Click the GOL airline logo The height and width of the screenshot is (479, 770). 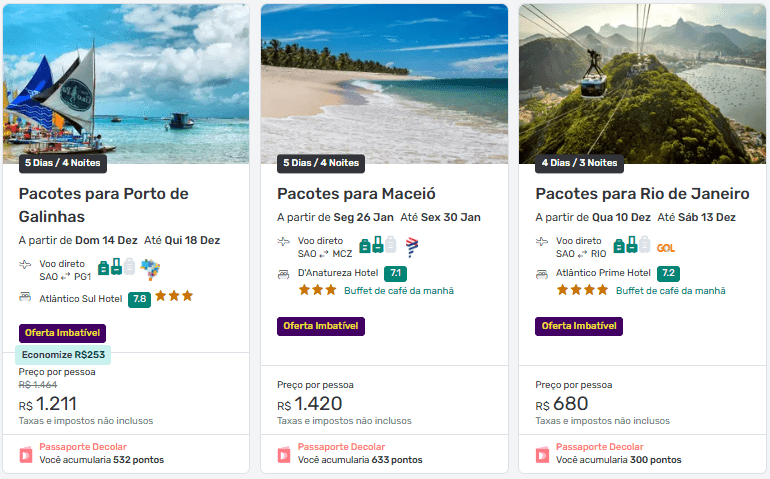666,246
